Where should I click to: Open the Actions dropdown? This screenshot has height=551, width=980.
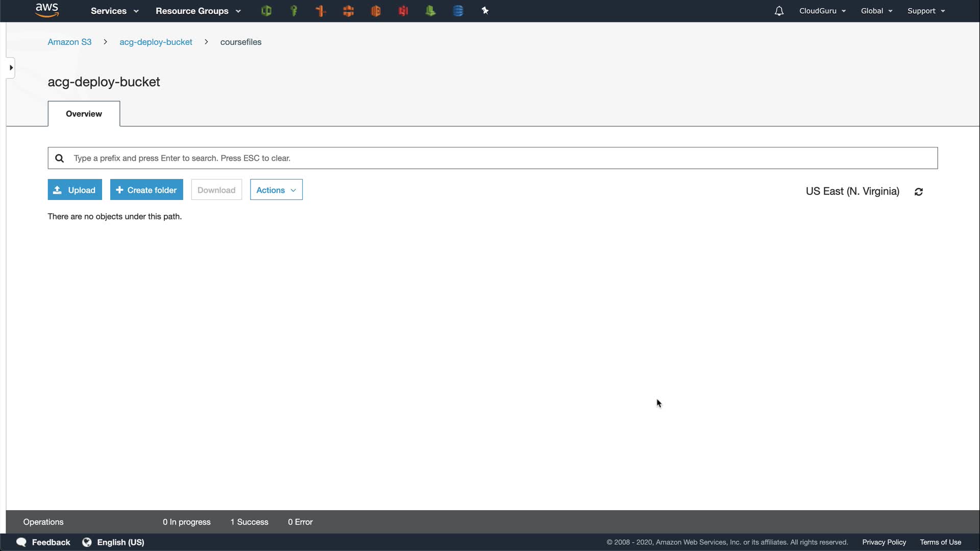click(276, 190)
